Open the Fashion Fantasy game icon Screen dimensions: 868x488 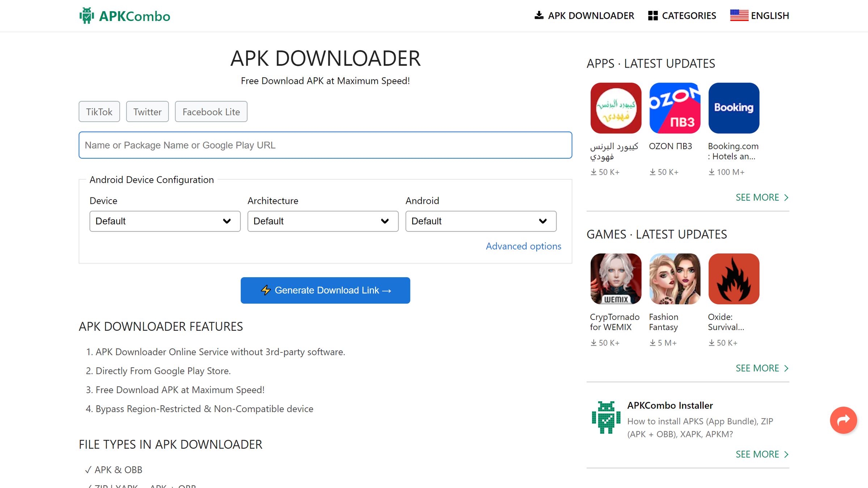click(x=675, y=279)
